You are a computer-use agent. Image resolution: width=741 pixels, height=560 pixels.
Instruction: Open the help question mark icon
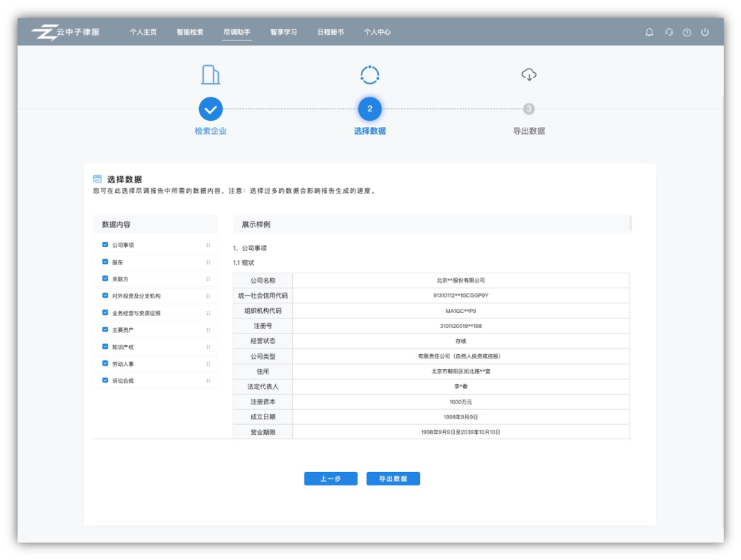coord(686,32)
